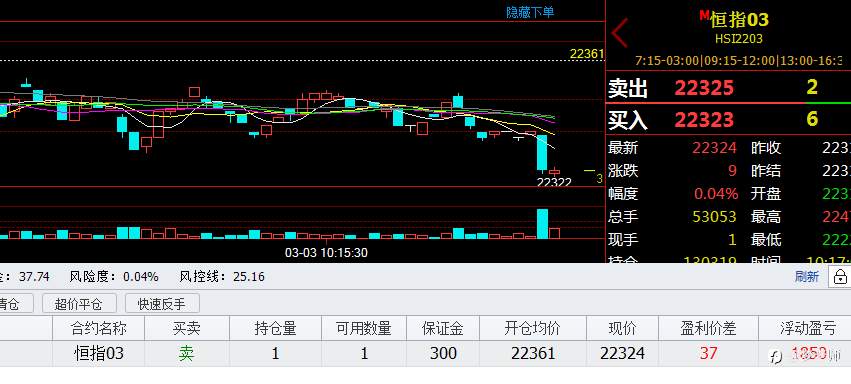Click the 买卖 column header
This screenshot has width=851, height=384.
[187, 328]
